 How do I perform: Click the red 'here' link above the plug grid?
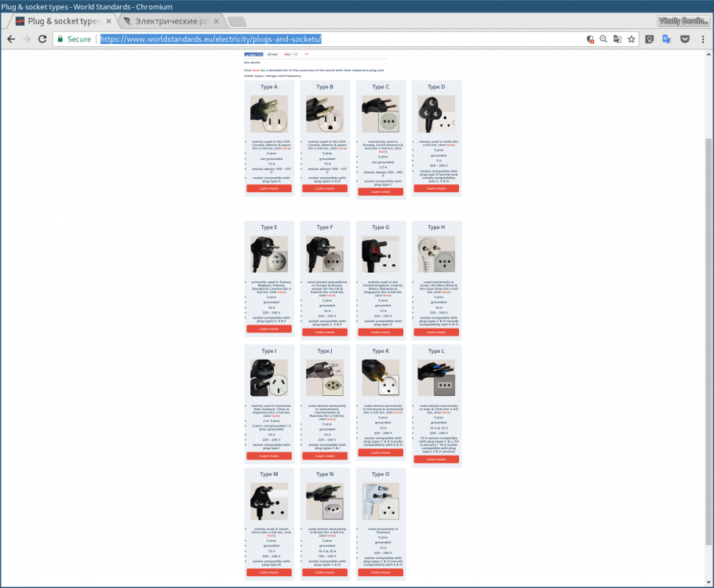tap(257, 70)
